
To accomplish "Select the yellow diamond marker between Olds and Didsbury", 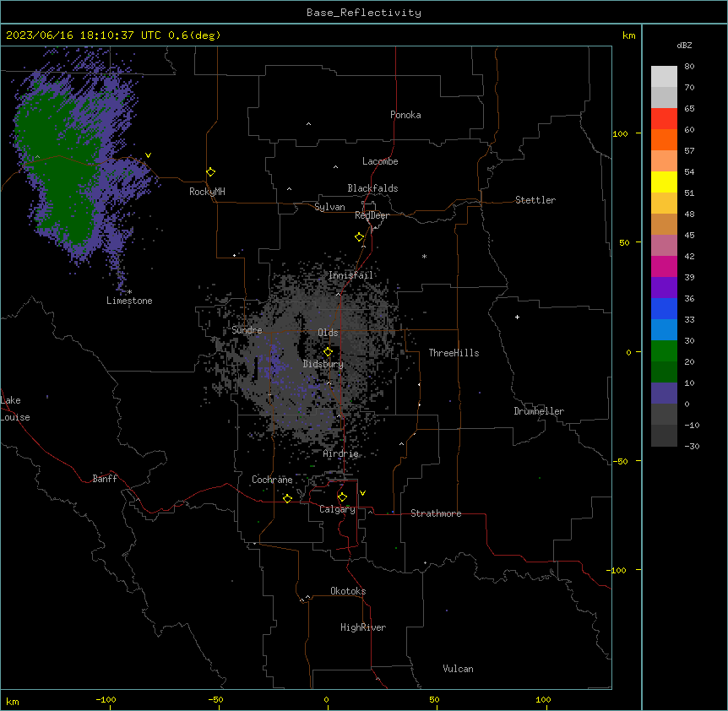I will point(329,352).
